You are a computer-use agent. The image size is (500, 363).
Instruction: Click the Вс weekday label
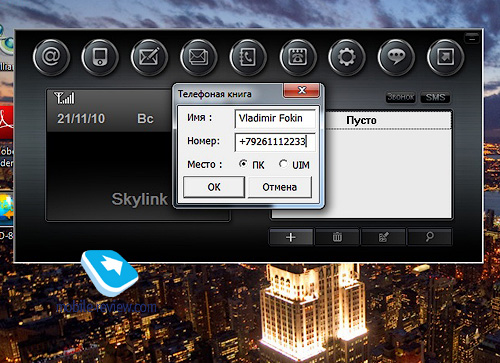coord(145,119)
